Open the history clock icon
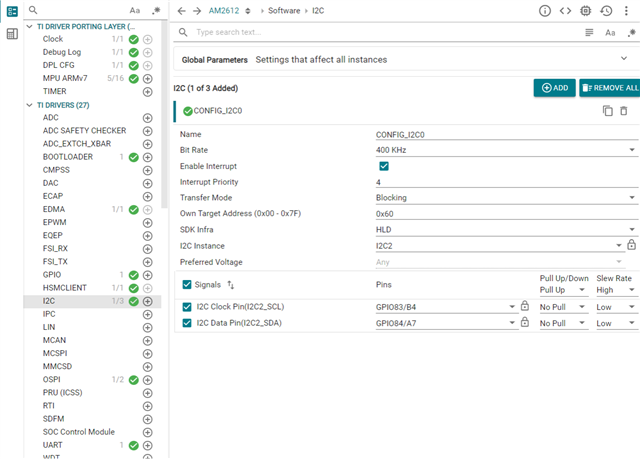The width and height of the screenshot is (640, 459). tap(606, 11)
